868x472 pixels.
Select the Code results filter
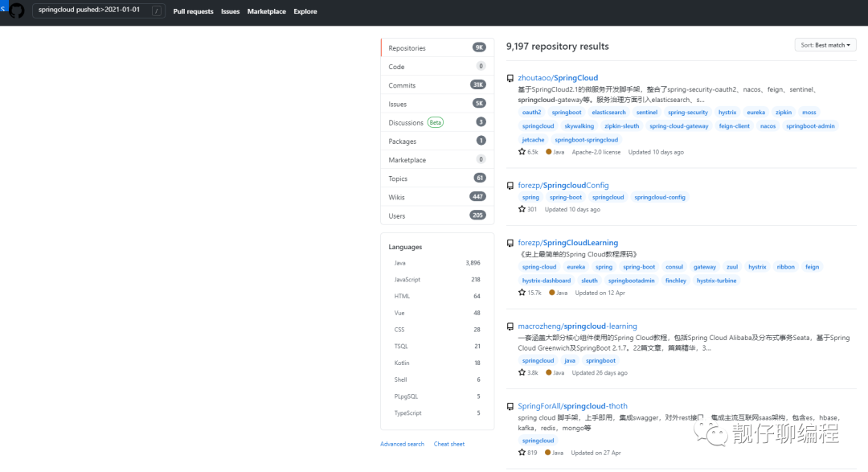[436, 67]
